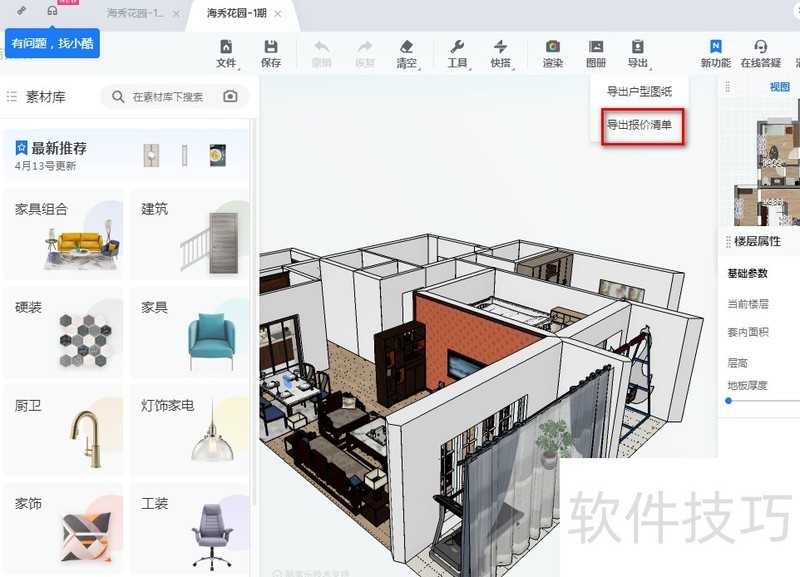This screenshot has height=577, width=800.
Task: Open the Furniture Combo (家具组合) category
Action: [x=64, y=235]
